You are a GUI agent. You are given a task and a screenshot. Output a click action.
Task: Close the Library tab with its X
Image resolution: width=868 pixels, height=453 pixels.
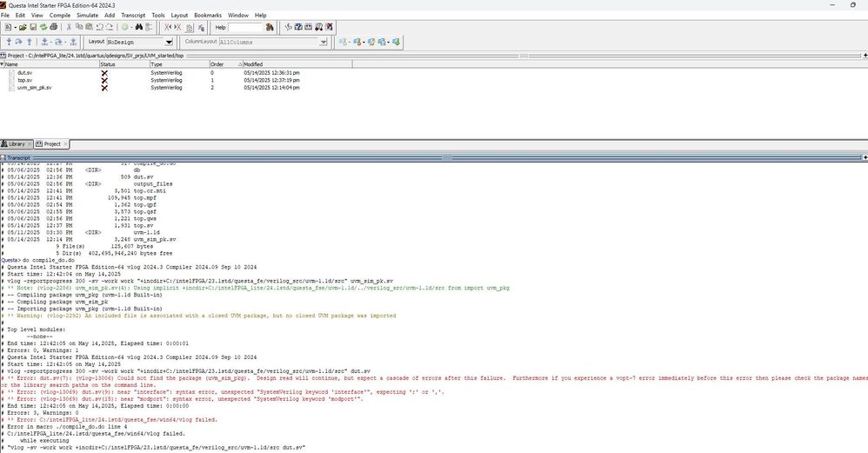pos(30,143)
